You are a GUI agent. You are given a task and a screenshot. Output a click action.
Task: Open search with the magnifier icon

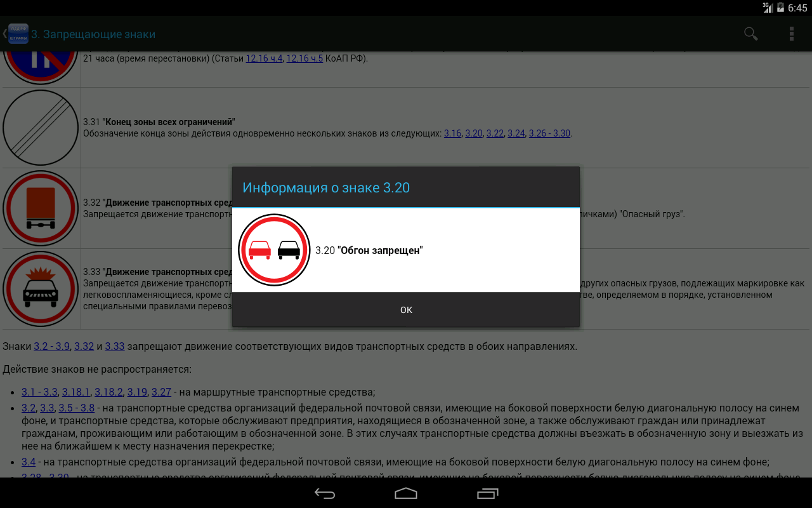(751, 34)
